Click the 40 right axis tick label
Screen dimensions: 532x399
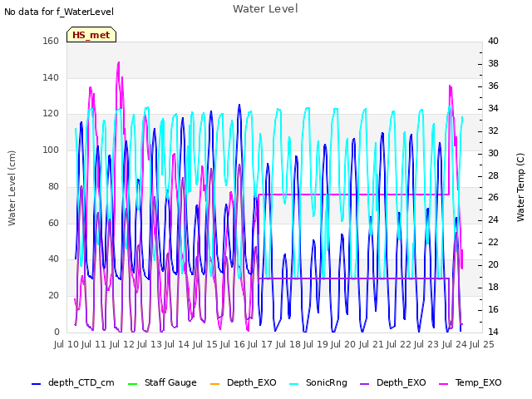493,41
